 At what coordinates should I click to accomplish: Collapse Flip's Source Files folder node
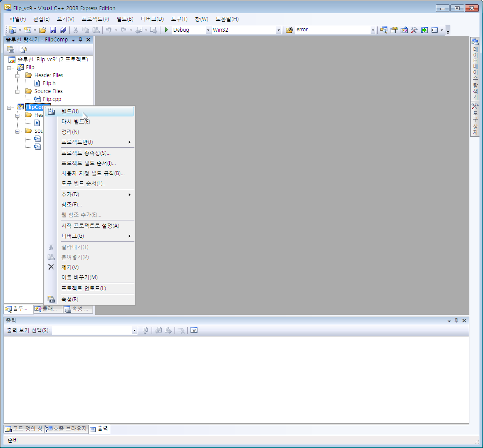18,92
